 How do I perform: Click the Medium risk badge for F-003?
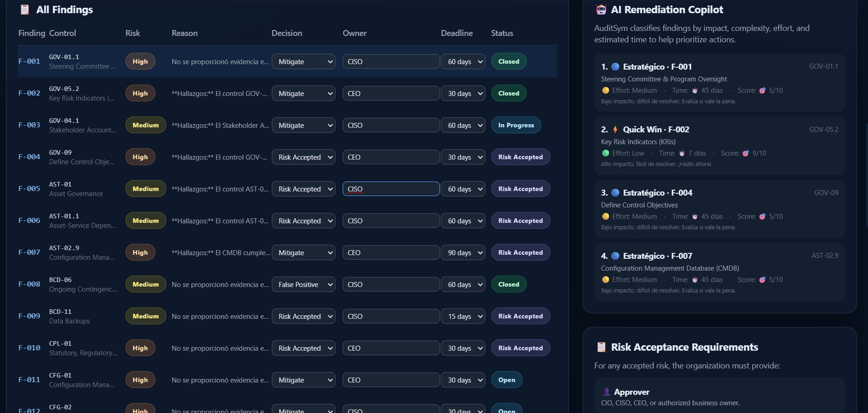[145, 125]
